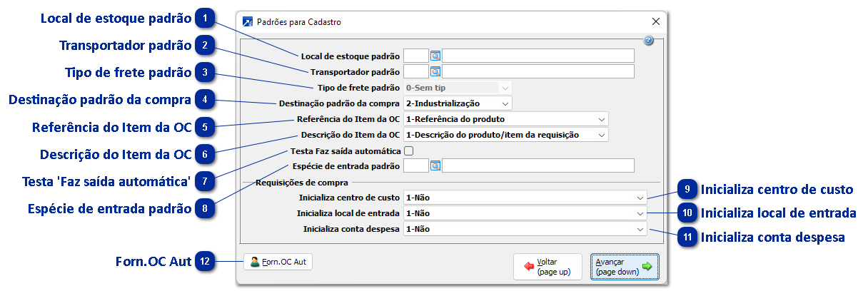Click the Forn.OC Aut button
Viewport: 868px width, 291px height.
[x=278, y=262]
